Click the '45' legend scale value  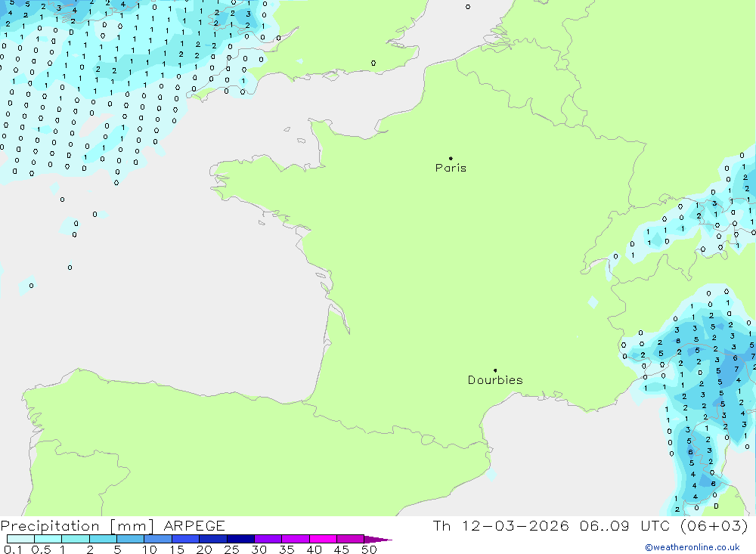coord(342,549)
